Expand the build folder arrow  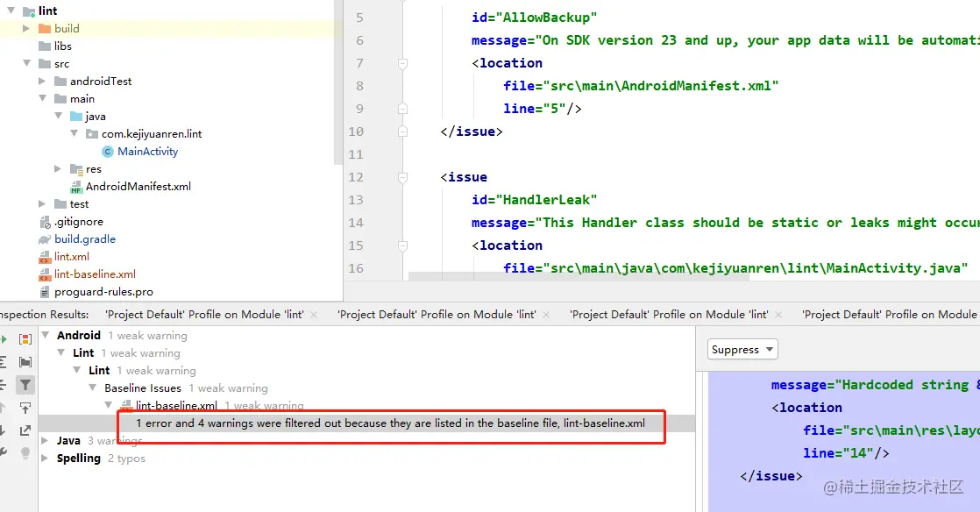coord(25,28)
